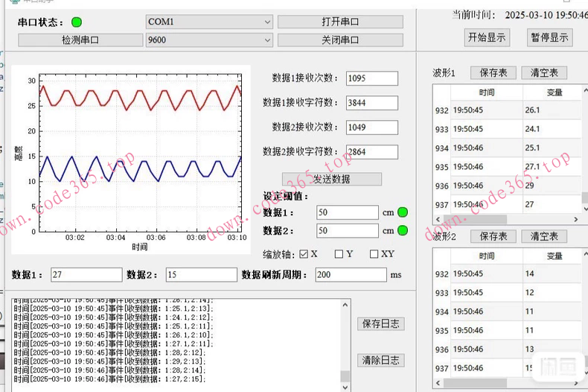This screenshot has width=588, height=392.
Task: Click the log scrollbar down arrow
Action: point(345,387)
